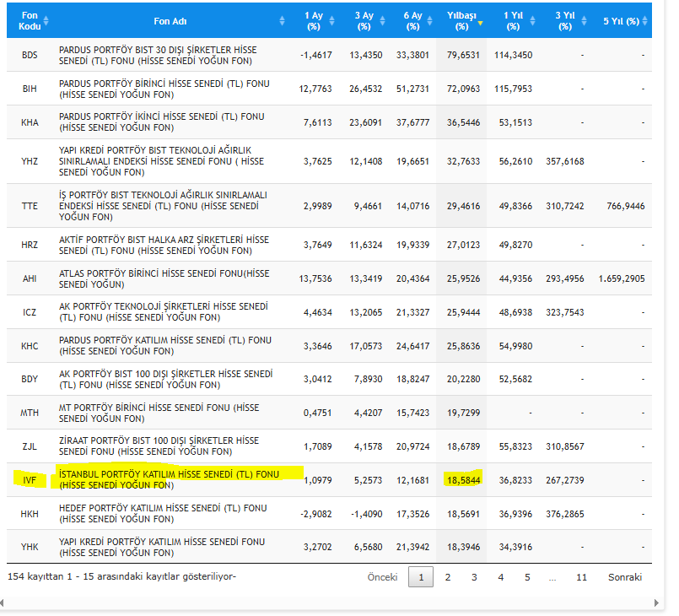Toggle Yılbaşı (%) descending sort arrow
Image resolution: width=679 pixels, height=616 pixels.
(x=480, y=23)
